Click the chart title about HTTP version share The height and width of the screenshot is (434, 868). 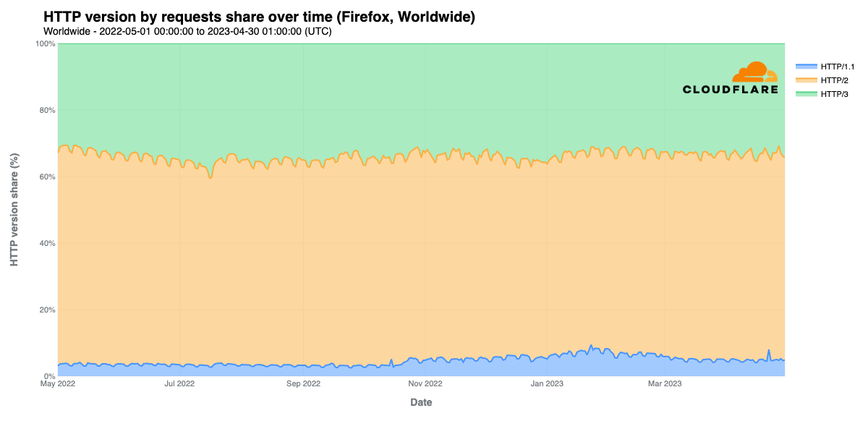259,17
